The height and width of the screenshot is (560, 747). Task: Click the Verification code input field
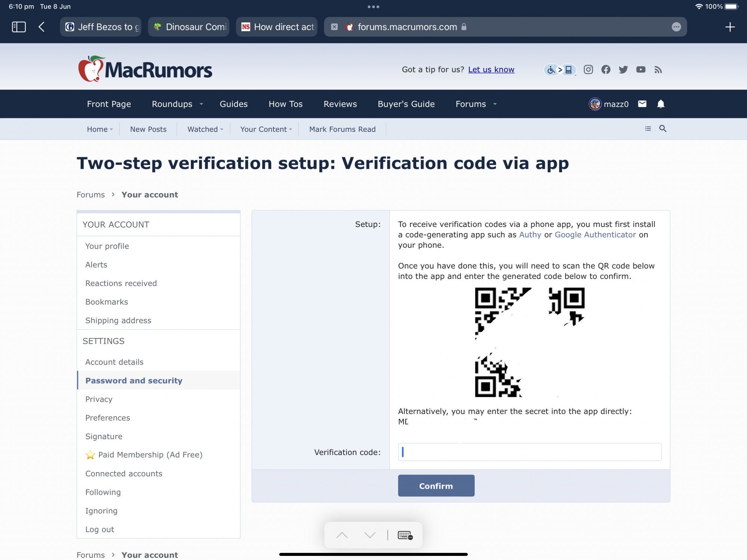[x=529, y=452]
